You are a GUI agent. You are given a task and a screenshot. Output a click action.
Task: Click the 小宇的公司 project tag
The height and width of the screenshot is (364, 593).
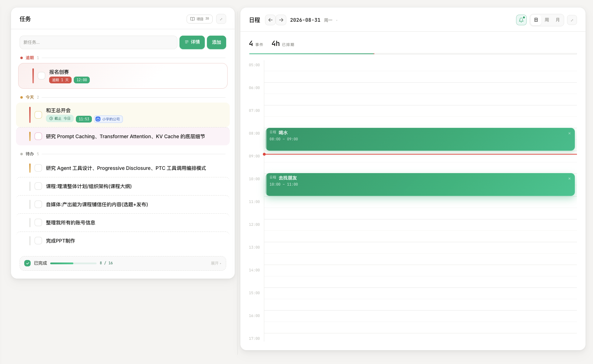click(x=108, y=119)
